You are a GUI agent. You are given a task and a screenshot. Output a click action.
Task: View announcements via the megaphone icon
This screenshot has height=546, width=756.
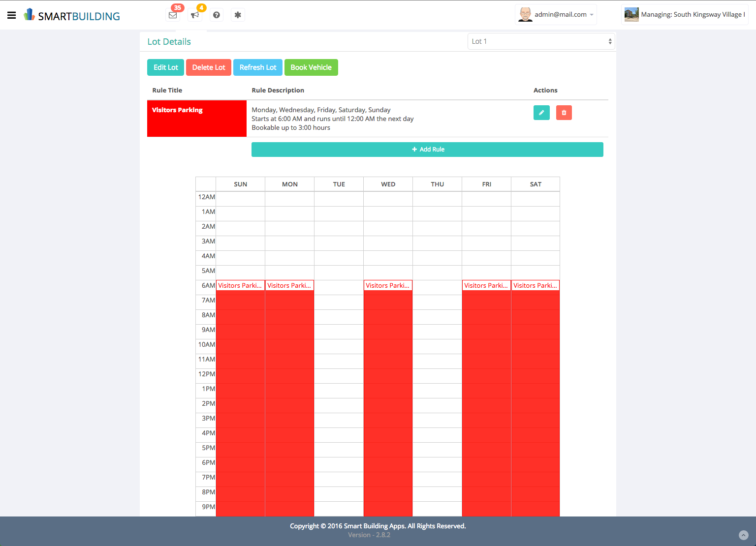pos(194,15)
